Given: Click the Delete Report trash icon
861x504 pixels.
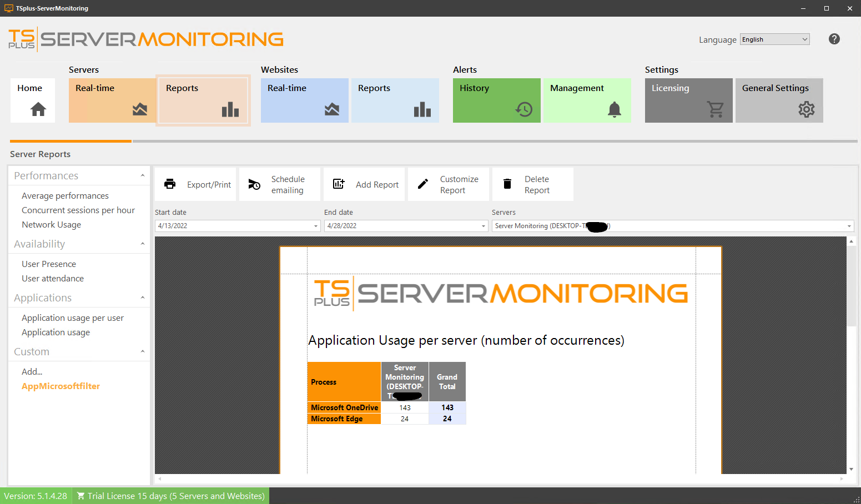Looking at the screenshot, I should pos(507,183).
